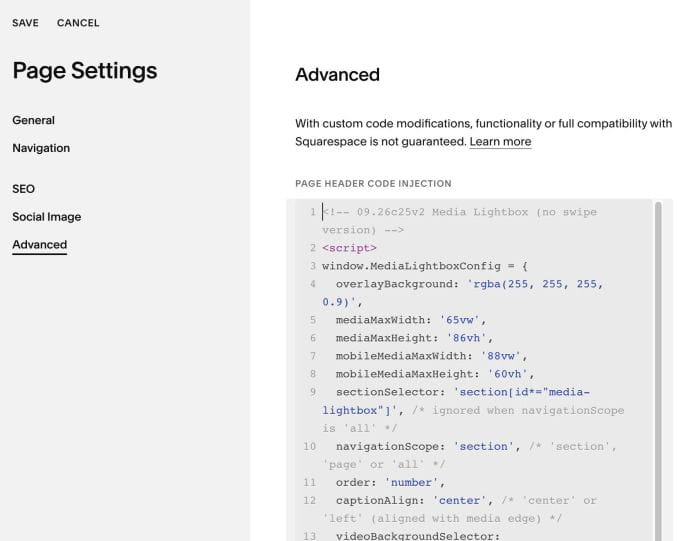Click the navigationScope 'section' value

(483, 446)
